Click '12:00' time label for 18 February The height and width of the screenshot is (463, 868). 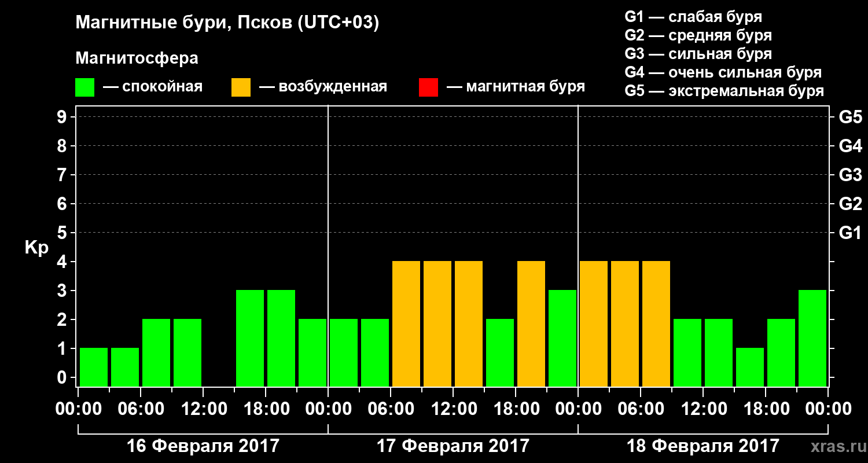point(703,409)
